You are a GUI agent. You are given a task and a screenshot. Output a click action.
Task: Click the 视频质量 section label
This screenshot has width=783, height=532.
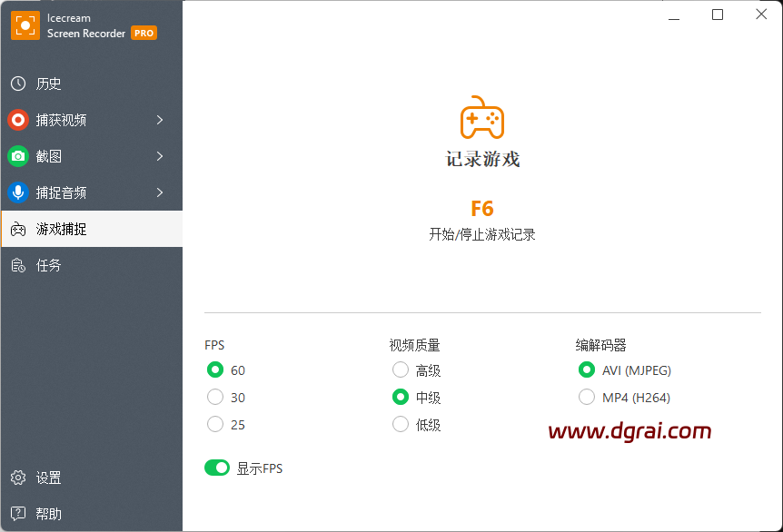point(414,345)
